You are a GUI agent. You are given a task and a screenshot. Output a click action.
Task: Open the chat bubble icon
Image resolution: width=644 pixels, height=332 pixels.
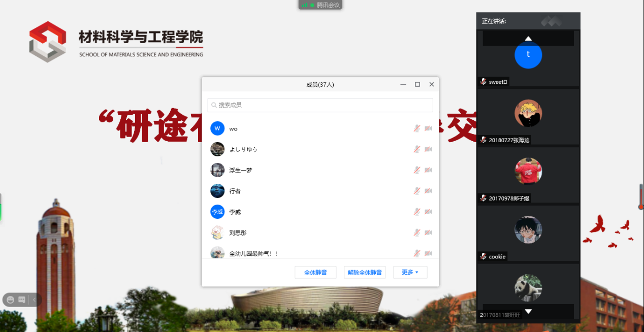click(x=22, y=300)
